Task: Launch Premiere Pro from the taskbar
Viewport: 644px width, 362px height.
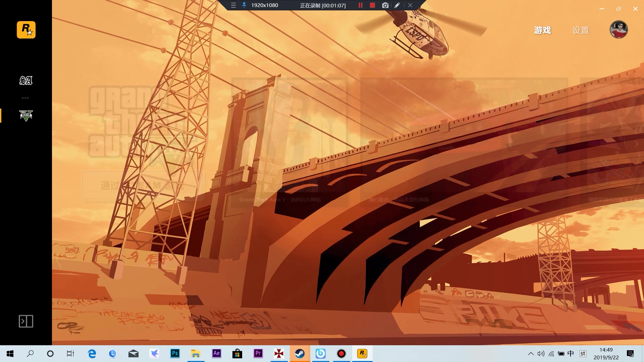Action: [258, 354]
